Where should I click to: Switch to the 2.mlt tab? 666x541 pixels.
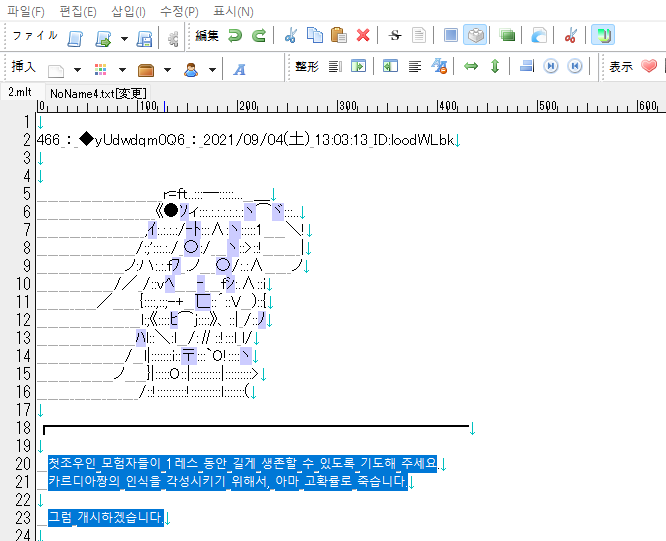pyautogui.click(x=19, y=92)
